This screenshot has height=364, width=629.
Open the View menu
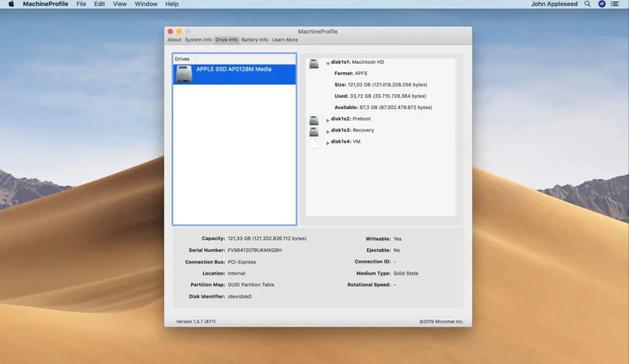[120, 4]
